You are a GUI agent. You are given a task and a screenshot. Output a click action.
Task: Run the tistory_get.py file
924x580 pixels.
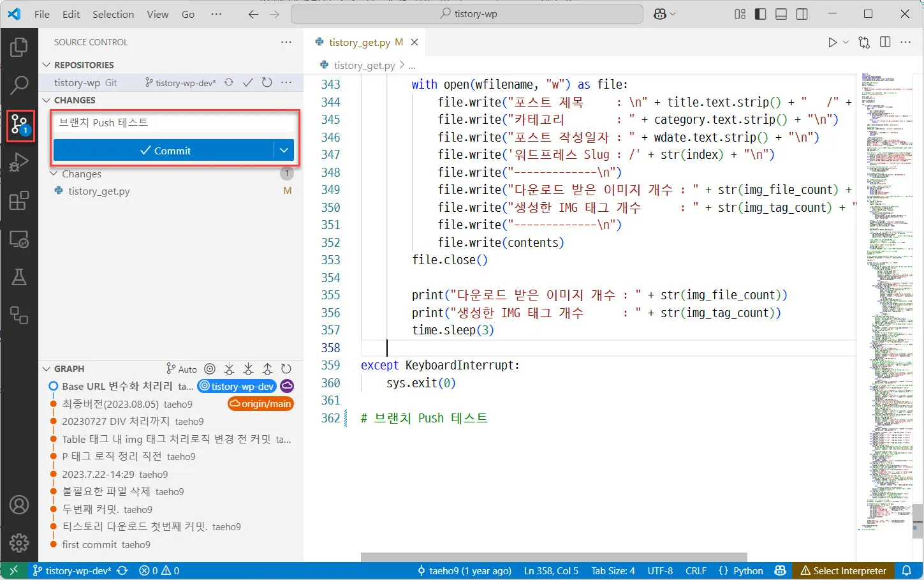point(832,41)
